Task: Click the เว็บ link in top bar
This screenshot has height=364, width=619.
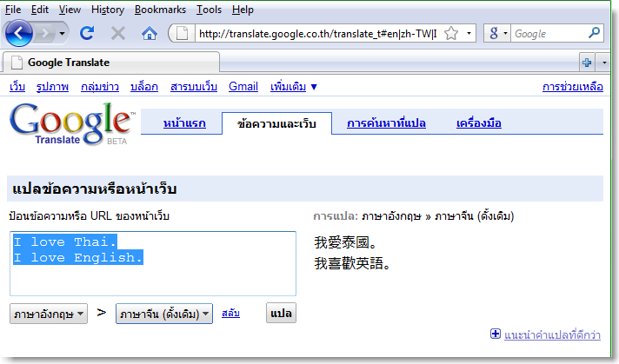Action: coord(17,86)
